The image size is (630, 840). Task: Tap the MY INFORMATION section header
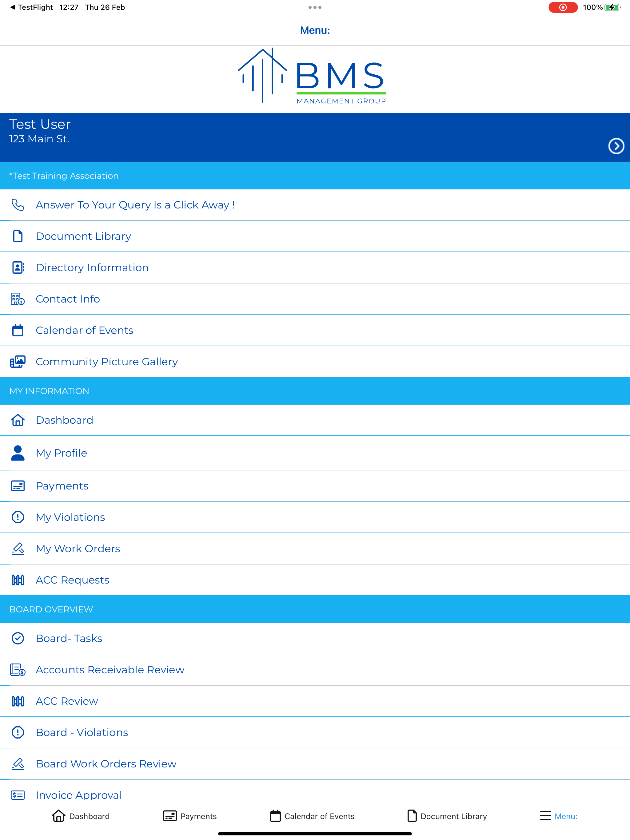(315, 391)
